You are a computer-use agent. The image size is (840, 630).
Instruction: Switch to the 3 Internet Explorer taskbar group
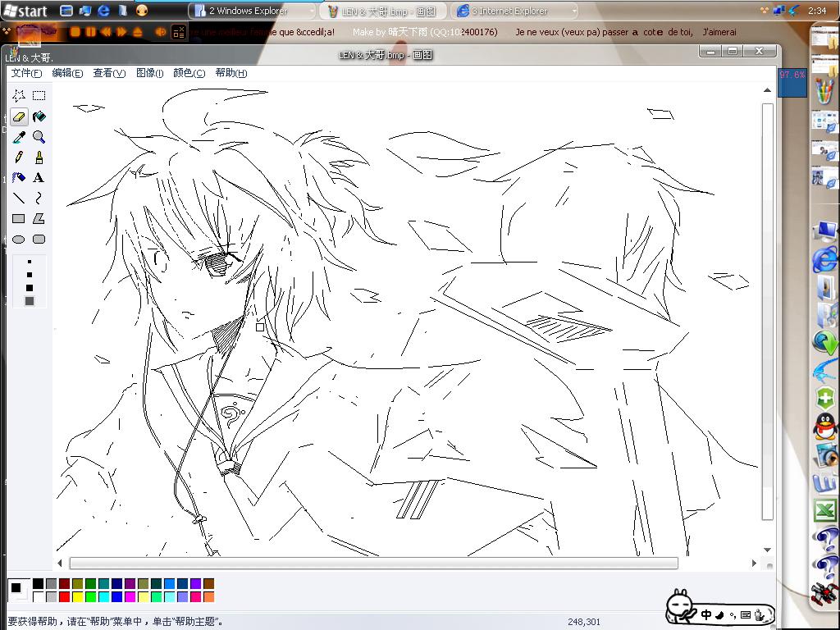point(515,11)
